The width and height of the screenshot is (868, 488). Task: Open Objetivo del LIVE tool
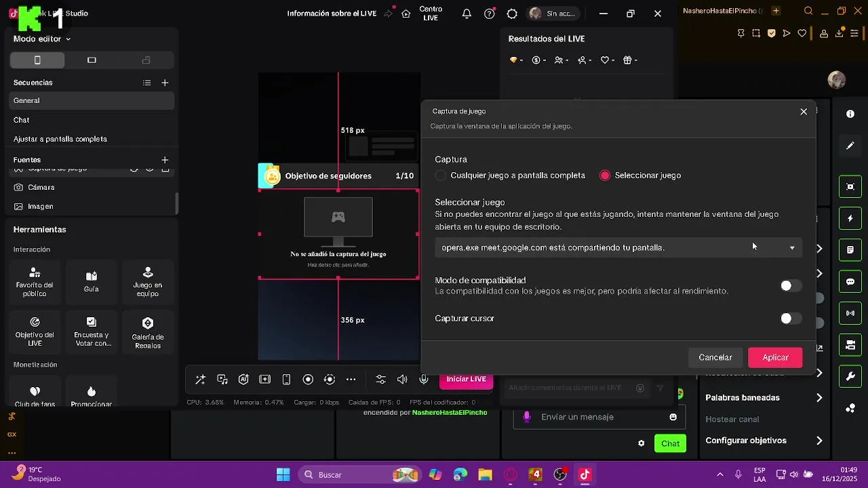35,331
